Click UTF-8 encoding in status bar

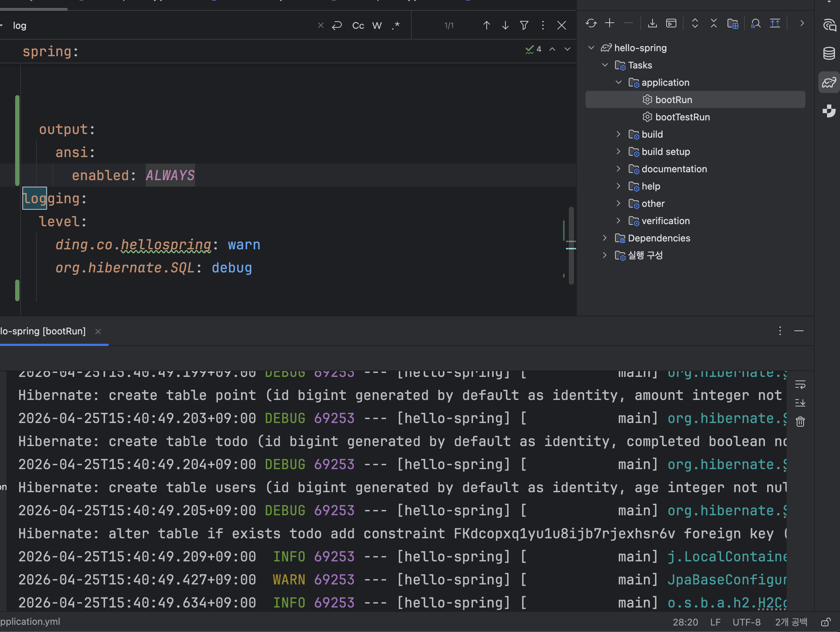click(x=746, y=622)
